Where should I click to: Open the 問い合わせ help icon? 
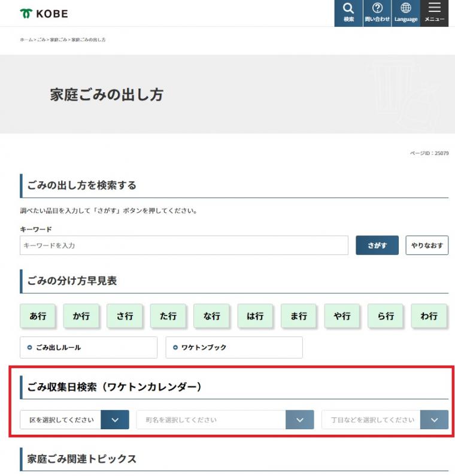377,13
